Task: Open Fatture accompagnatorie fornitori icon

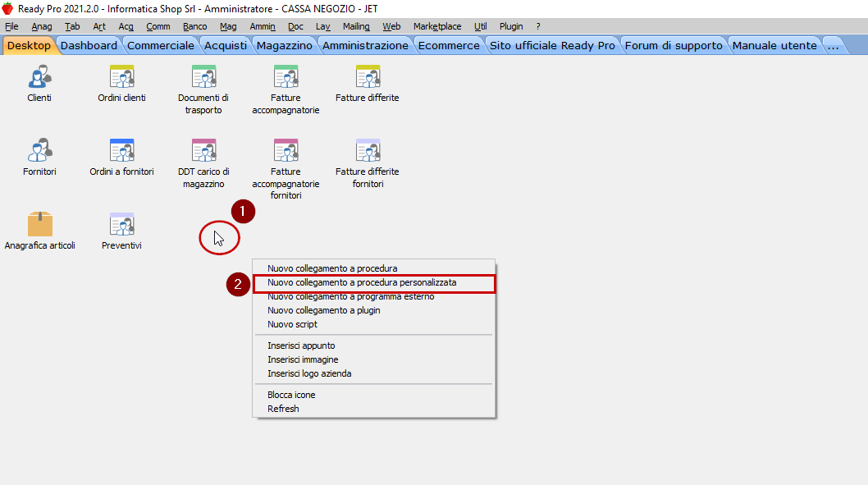Action: (x=286, y=151)
